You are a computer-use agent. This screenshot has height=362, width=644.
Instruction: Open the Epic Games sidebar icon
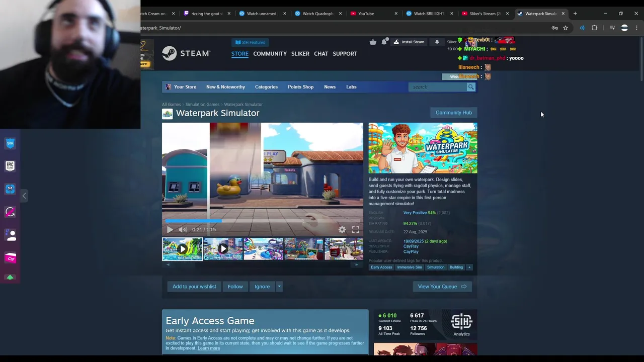tap(10, 166)
